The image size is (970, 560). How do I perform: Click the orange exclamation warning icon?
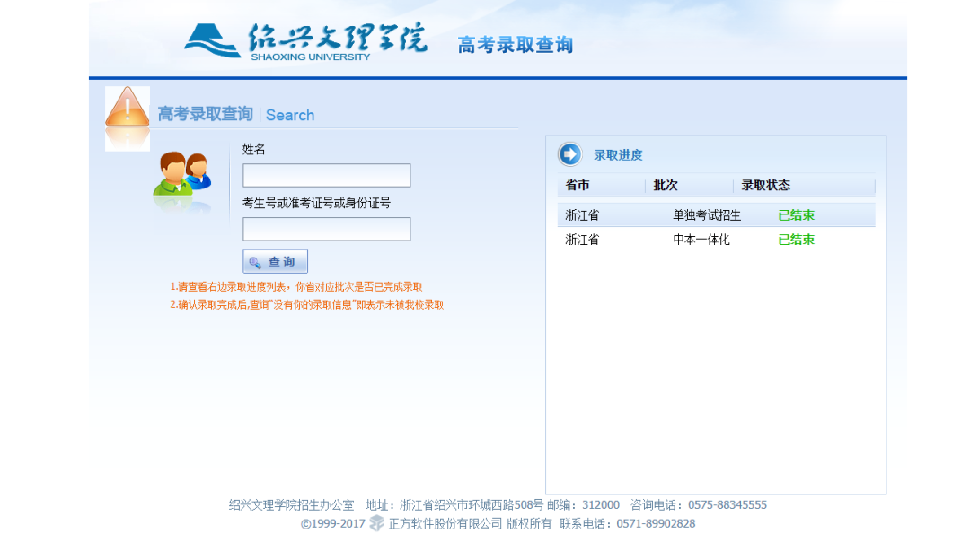pos(128,109)
